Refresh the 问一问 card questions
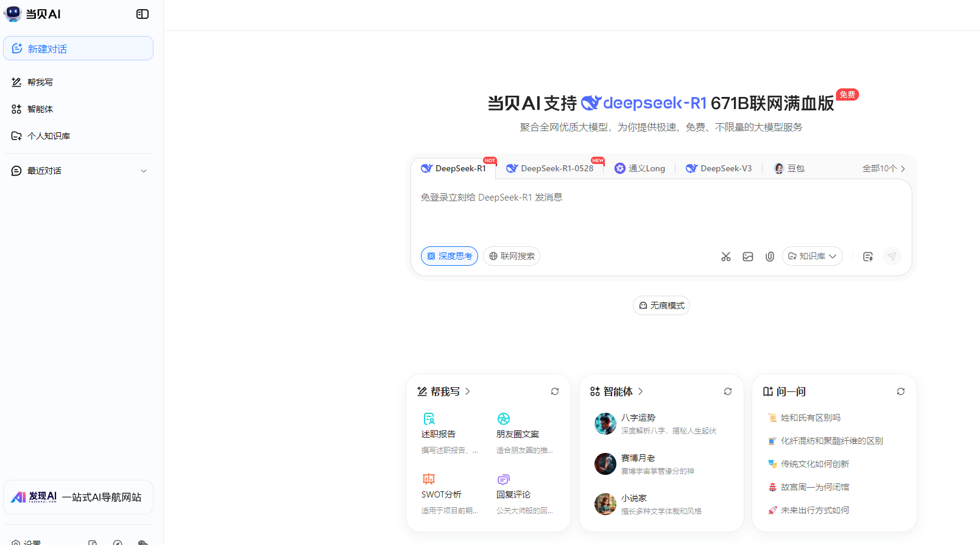This screenshot has width=980, height=545. (x=901, y=391)
